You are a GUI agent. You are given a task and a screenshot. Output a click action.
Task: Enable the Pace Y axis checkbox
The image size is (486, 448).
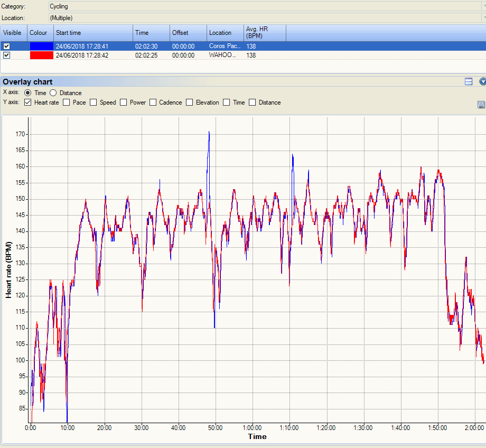(x=67, y=102)
